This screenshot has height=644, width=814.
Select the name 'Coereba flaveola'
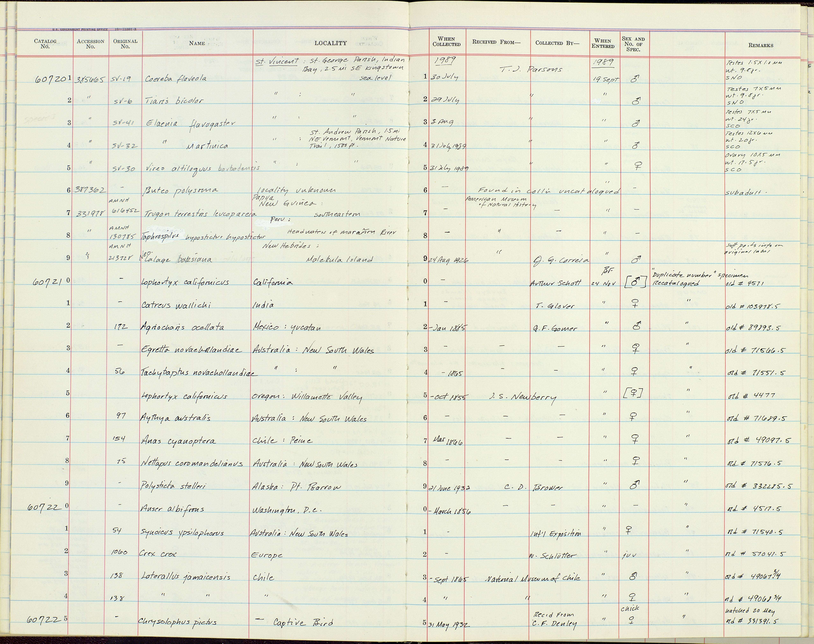coord(176,78)
